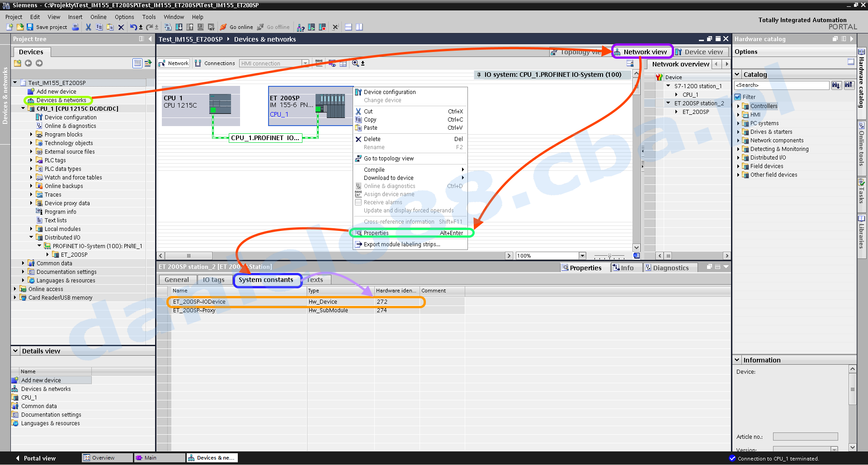Click the start CPU toolbar icon
The width and height of the screenshot is (868, 465).
pyautogui.click(x=311, y=27)
